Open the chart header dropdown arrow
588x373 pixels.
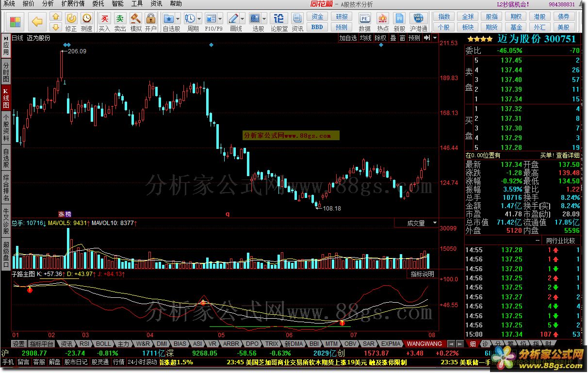coord(435,38)
